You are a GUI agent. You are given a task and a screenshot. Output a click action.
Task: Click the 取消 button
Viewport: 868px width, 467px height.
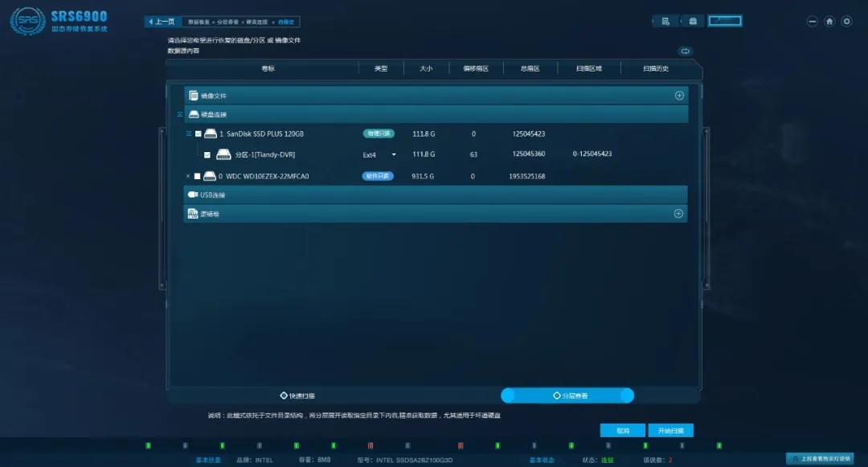tap(623, 431)
